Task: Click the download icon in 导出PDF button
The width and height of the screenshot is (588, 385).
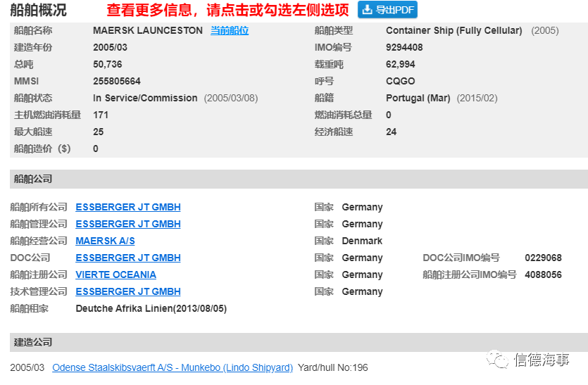Action: coord(368,9)
